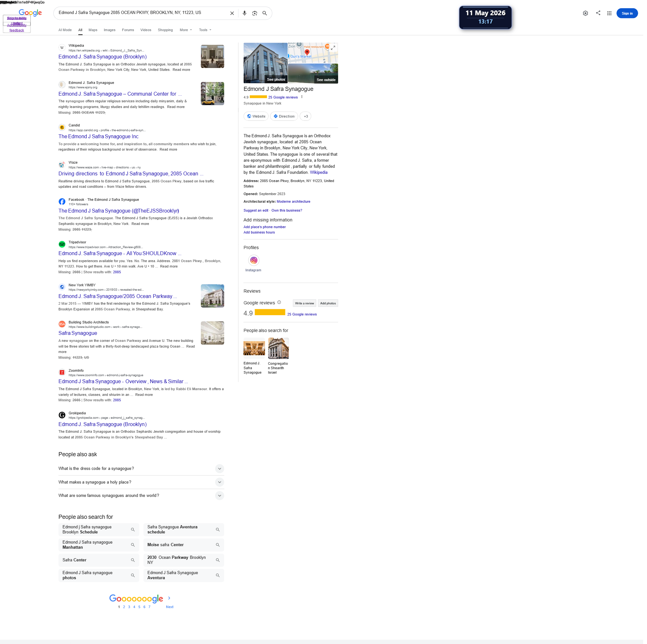Search 'Safra Center' suggestion magnifier icon
This screenshot has width=647, height=644.
pyautogui.click(x=133, y=563)
